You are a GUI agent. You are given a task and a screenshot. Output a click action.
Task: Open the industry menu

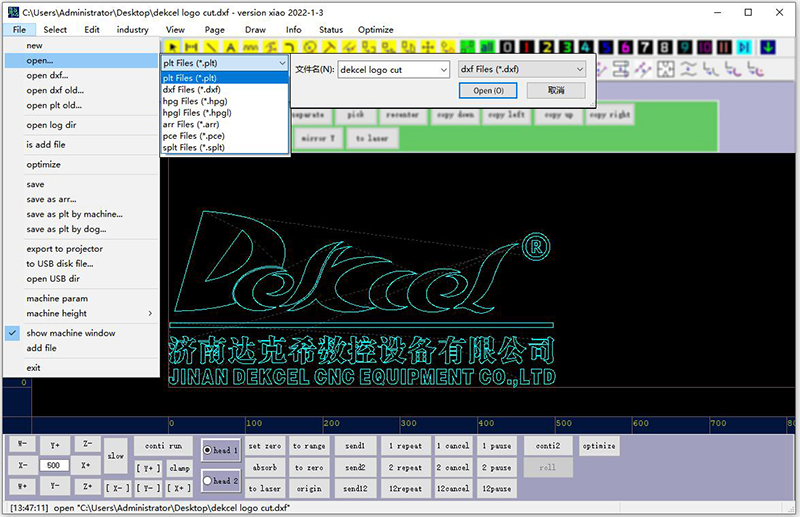[x=133, y=30]
